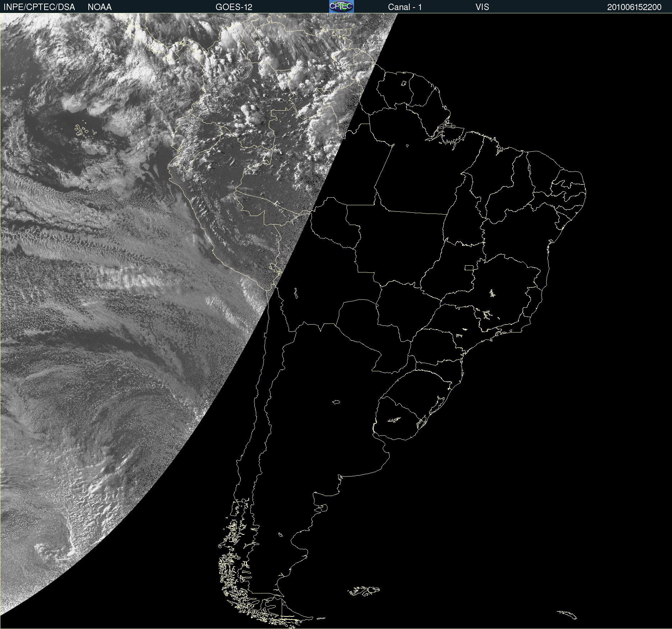This screenshot has height=629, width=672.
Task: Click the Canal - 1 label
Action: tap(405, 7)
